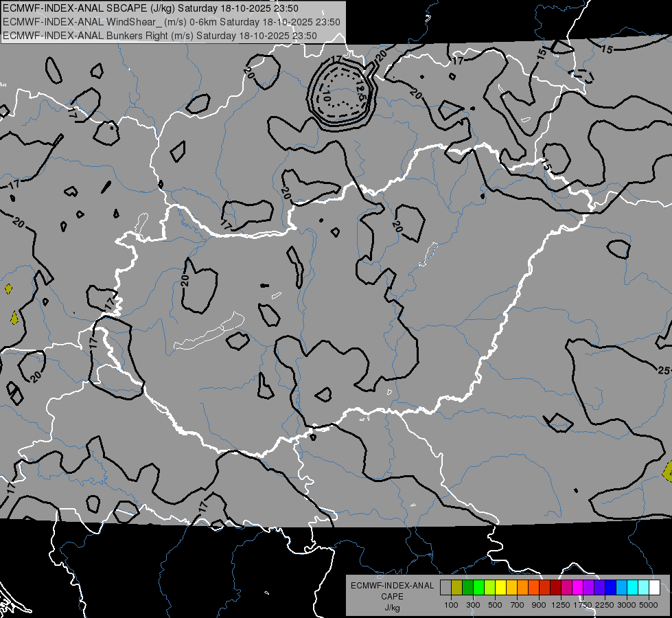Select the bright magenta legend swatch
The height and width of the screenshot is (618, 672).
click(578, 588)
